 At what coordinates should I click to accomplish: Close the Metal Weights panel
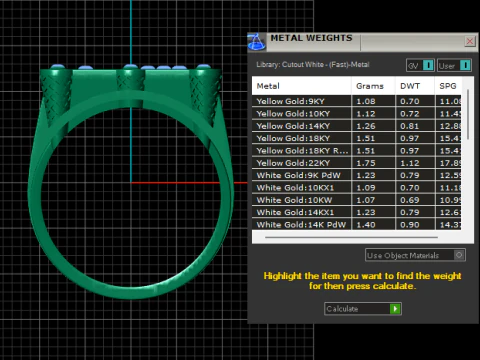pyautogui.click(x=470, y=41)
